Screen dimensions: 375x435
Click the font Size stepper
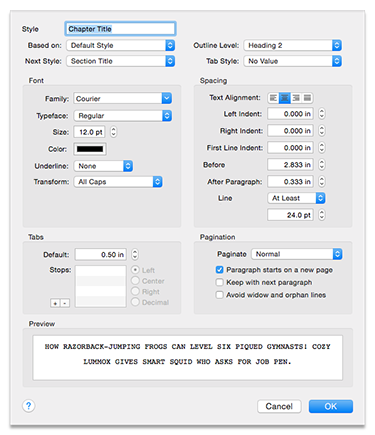click(x=114, y=132)
